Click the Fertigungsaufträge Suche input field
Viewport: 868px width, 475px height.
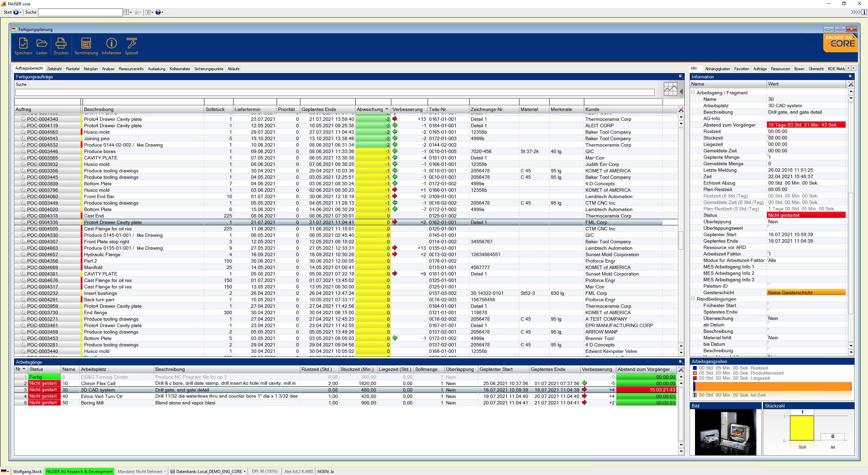pos(334,92)
